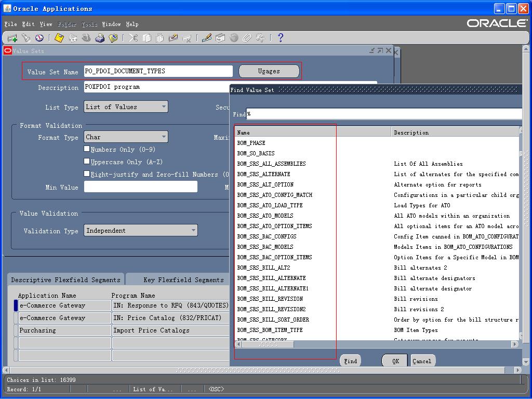This screenshot has height=399, width=532.
Task: Enable Uppercase Only (A-Z) checkbox
Action: pyautogui.click(x=87, y=162)
